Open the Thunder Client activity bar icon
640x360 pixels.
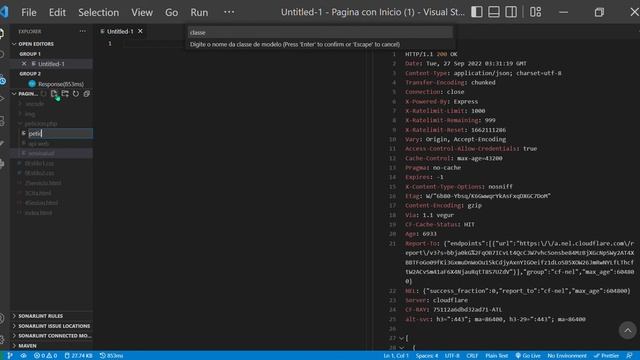pos(2,80)
